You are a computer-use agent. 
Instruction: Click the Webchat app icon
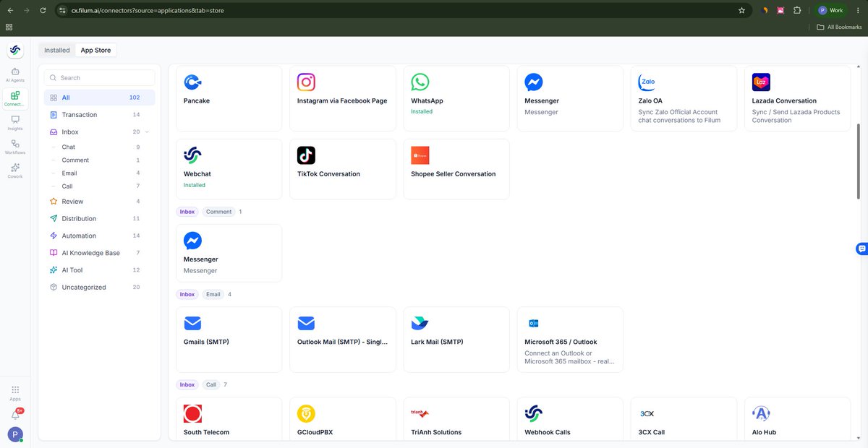click(192, 155)
